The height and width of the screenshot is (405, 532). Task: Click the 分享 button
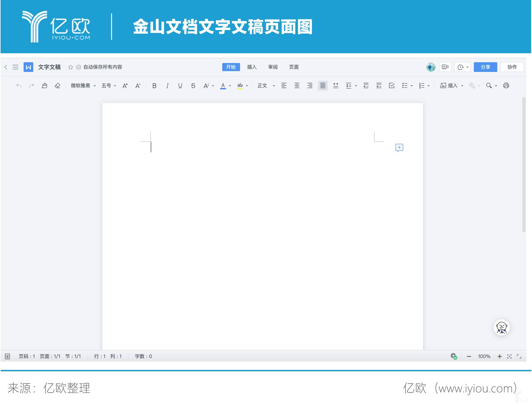pyautogui.click(x=485, y=67)
